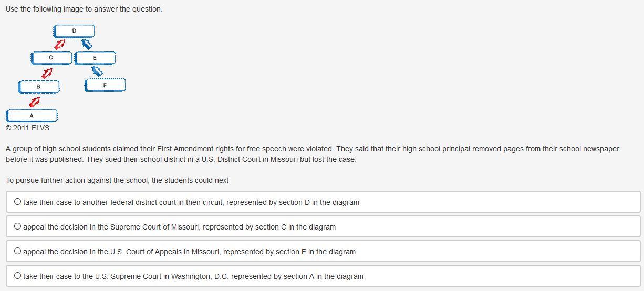Click the © 2011 FLVS copyright text
This screenshot has height=291, width=644.
click(x=27, y=128)
